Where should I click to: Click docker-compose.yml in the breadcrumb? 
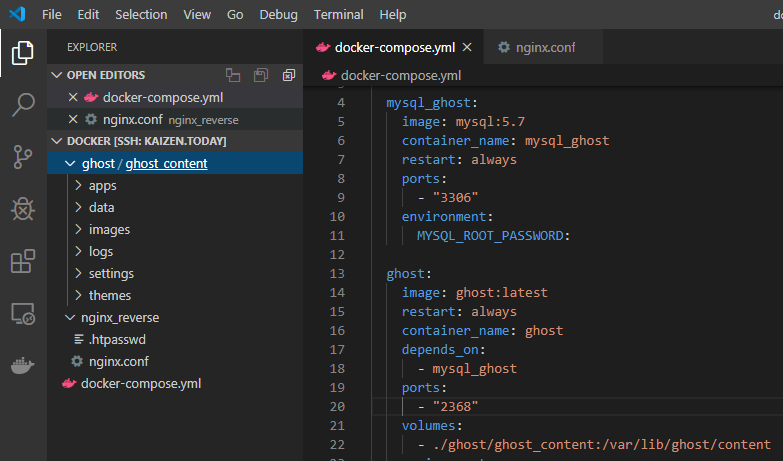pos(400,75)
